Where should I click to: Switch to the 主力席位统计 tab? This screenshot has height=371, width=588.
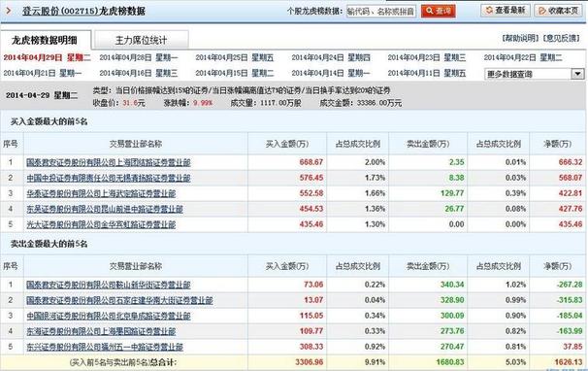pos(141,40)
